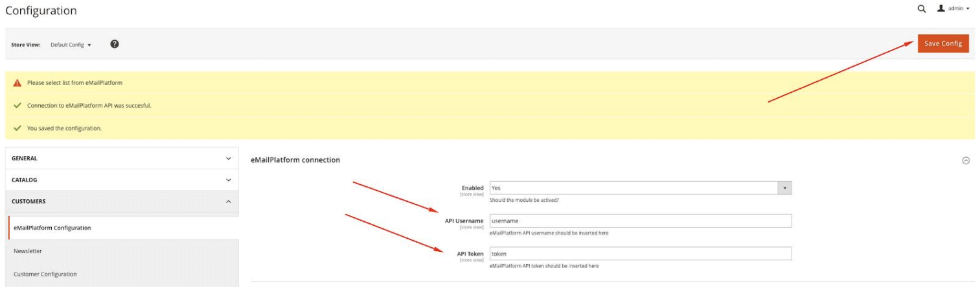This screenshot has height=290, width=980.
Task: Expand the CATALOG section
Action: tap(122, 180)
